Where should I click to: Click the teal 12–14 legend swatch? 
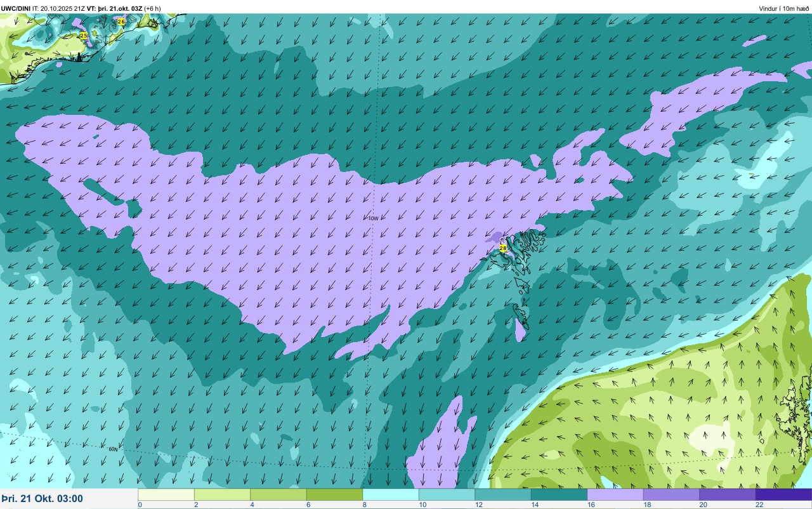click(503, 494)
